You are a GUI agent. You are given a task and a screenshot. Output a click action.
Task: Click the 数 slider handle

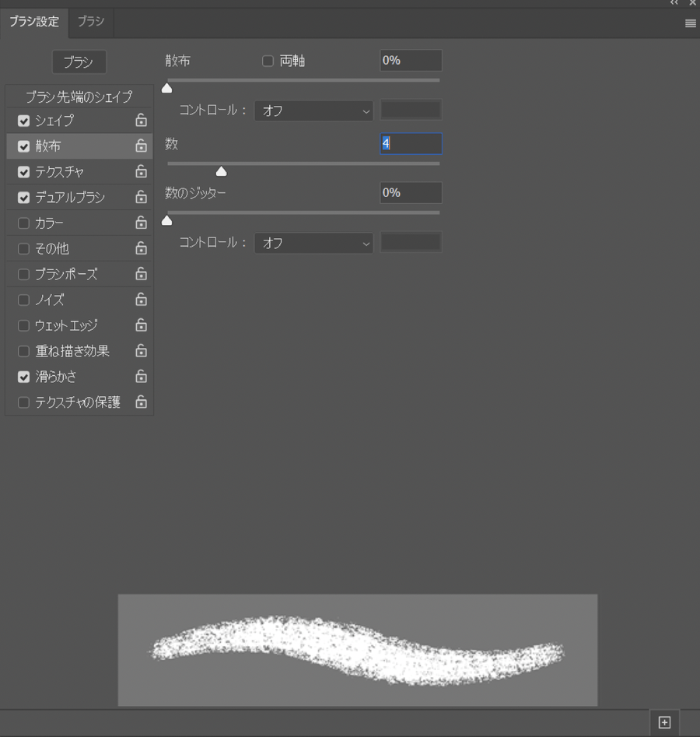221,171
